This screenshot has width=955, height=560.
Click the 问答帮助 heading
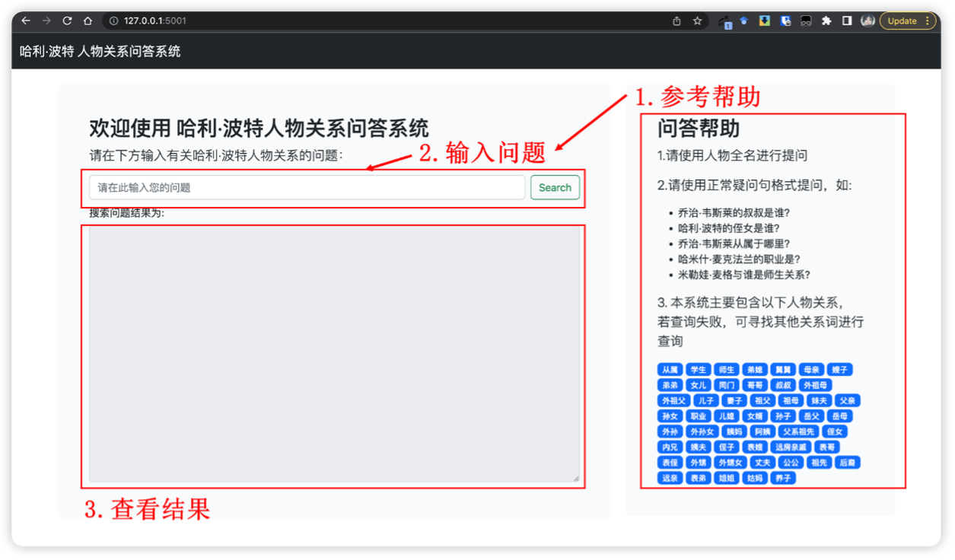(699, 129)
